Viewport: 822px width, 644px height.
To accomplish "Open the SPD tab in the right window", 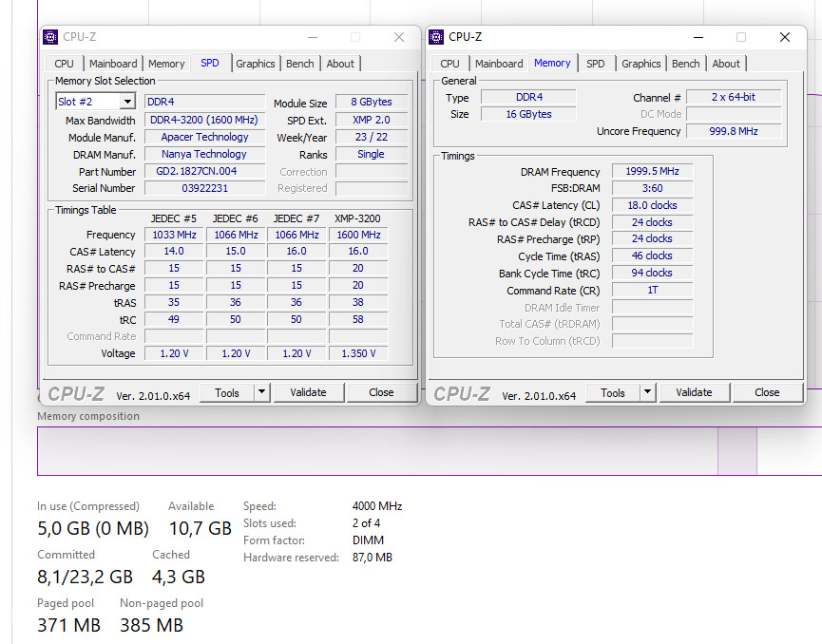I will click(x=596, y=64).
